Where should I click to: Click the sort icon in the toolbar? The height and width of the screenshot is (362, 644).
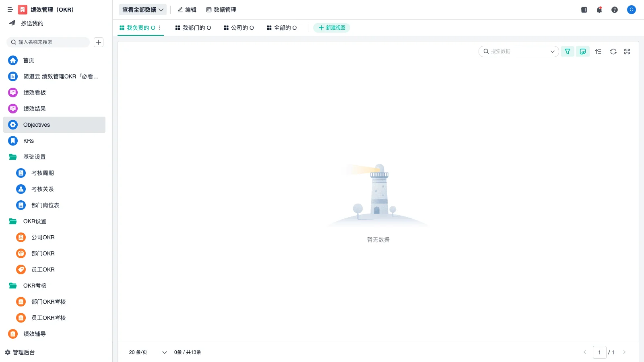pos(598,51)
